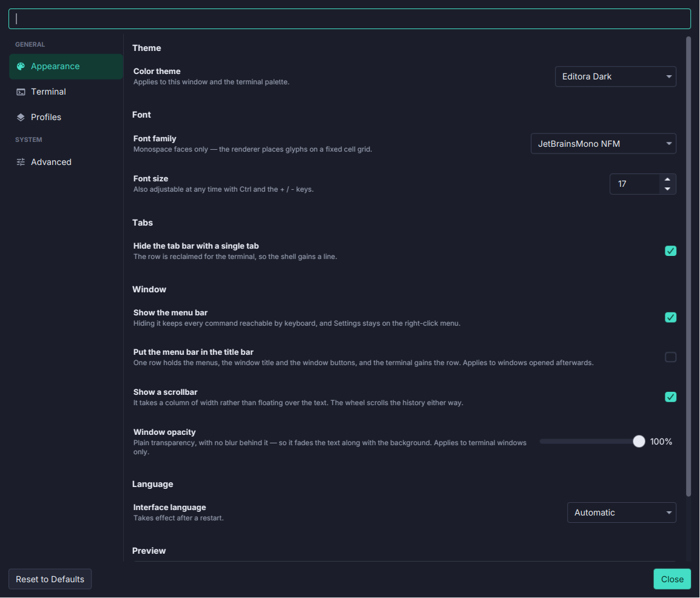
Task: Click 'Monospace faces only' description text
Action: coord(253,149)
